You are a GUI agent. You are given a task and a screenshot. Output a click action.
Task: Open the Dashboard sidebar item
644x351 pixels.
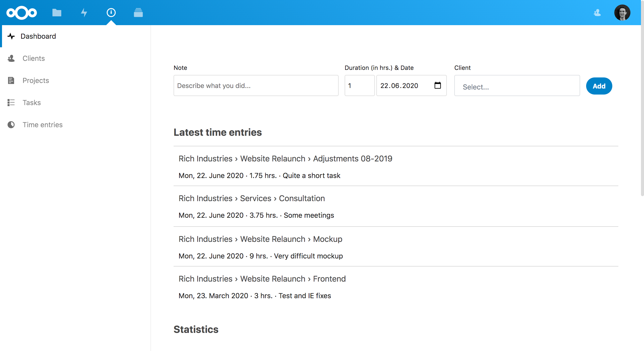(38, 36)
